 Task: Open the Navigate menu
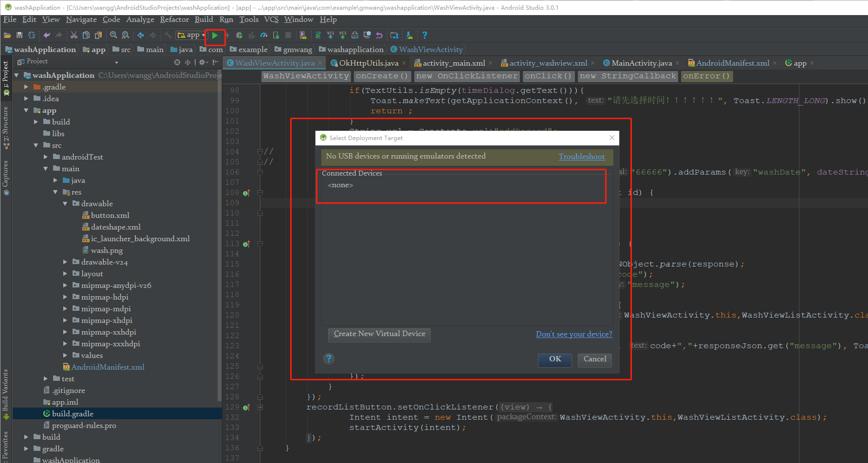click(x=81, y=19)
